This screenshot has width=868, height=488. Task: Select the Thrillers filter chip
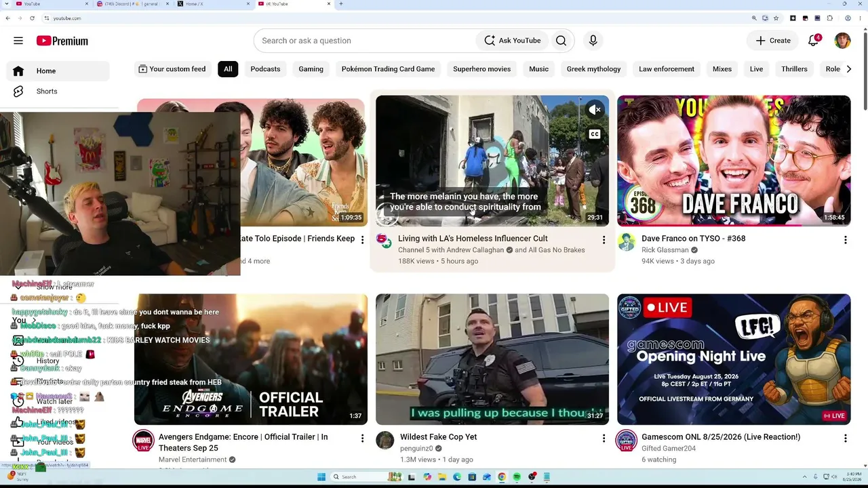click(794, 69)
